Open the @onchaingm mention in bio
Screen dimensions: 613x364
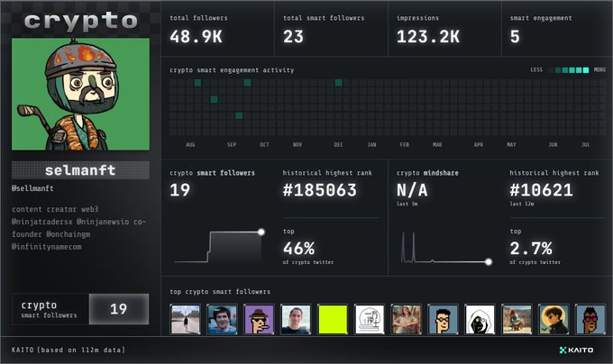pos(68,234)
